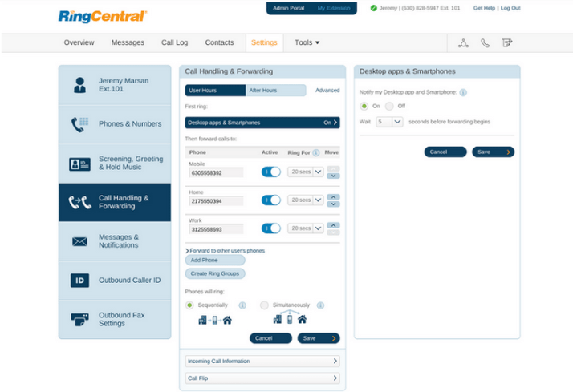Save Desktop apps & Smartphones settings
The image size is (573, 392).
pos(493,152)
